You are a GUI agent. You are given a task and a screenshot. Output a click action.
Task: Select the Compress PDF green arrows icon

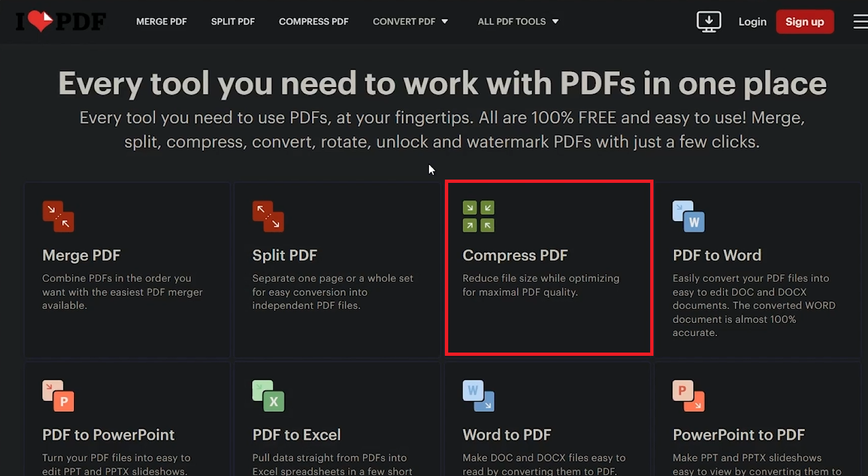(x=478, y=217)
